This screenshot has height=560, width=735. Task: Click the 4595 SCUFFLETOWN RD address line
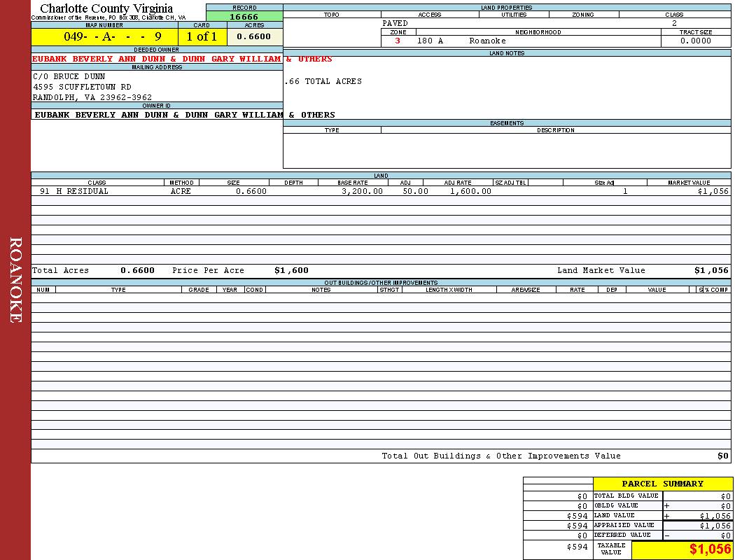click(82, 87)
